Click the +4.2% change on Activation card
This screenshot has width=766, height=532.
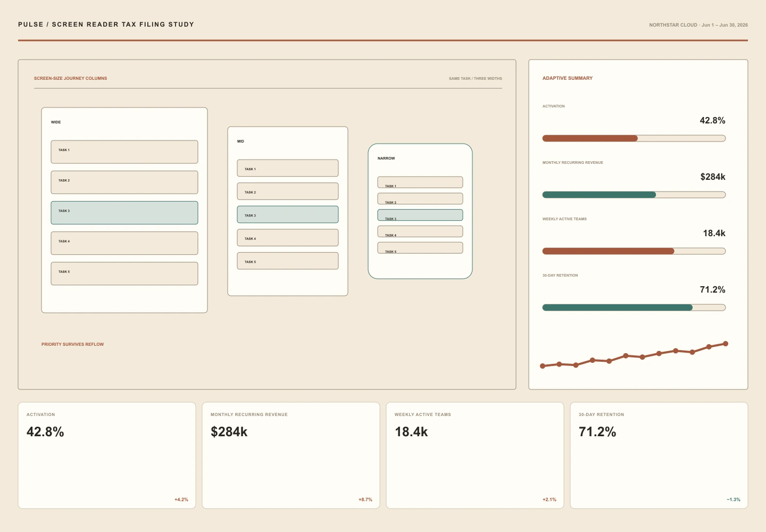[x=181, y=500]
